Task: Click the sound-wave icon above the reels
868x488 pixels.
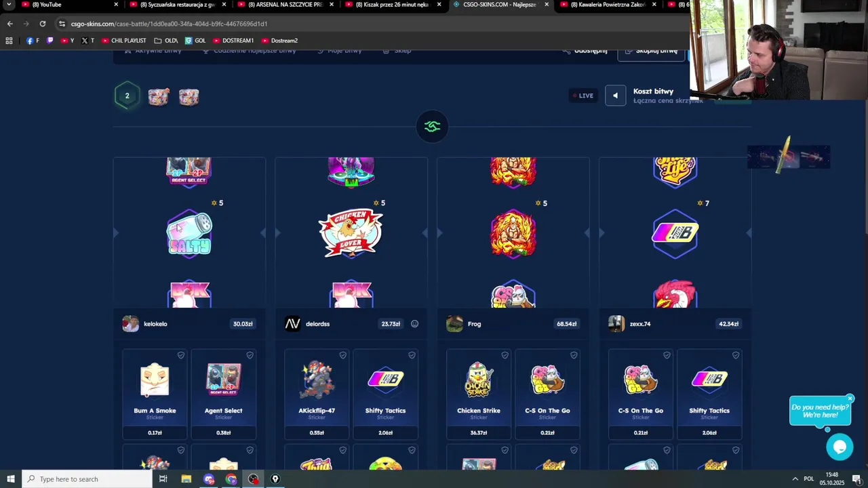Action: pyautogui.click(x=433, y=126)
